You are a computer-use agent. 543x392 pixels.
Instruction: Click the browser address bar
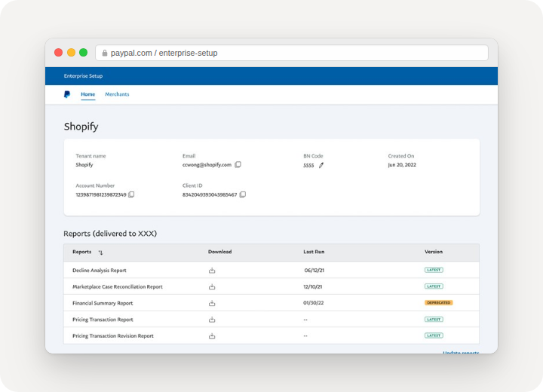coord(292,53)
